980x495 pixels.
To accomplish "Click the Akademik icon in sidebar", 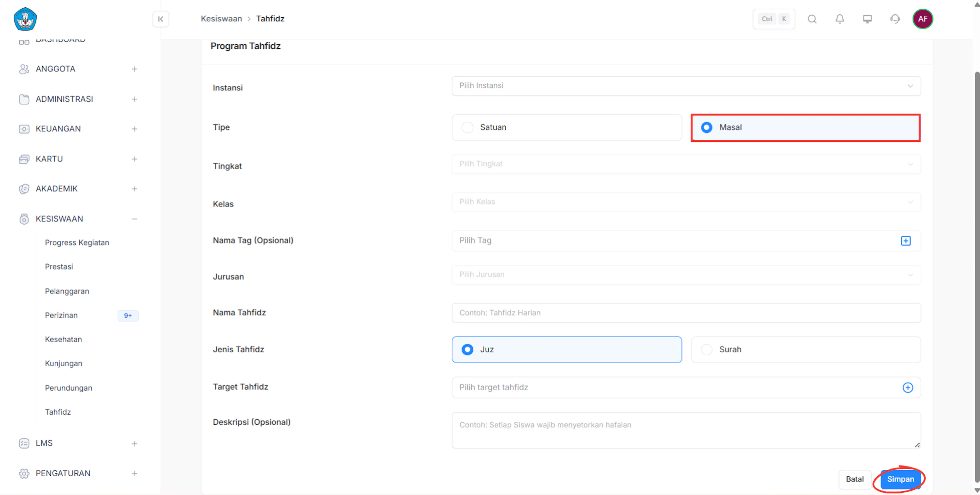I will (24, 189).
